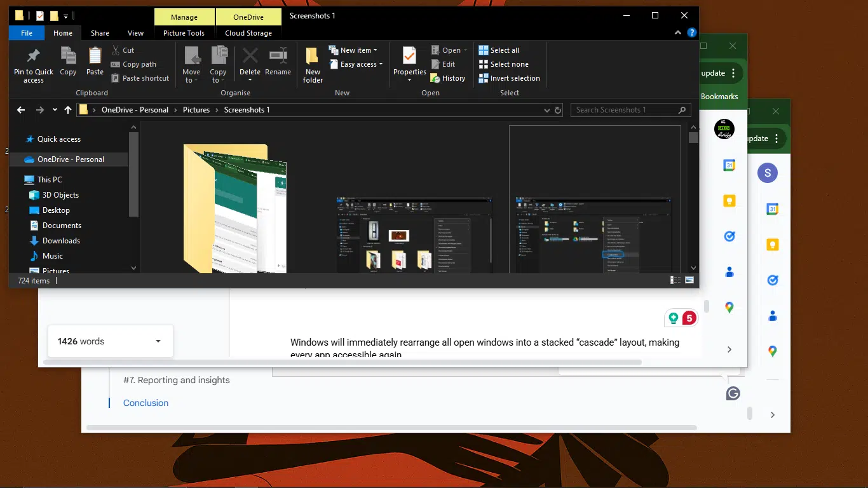This screenshot has height=488, width=868.
Task: Go back with the Explorer back arrow
Action: [21, 110]
